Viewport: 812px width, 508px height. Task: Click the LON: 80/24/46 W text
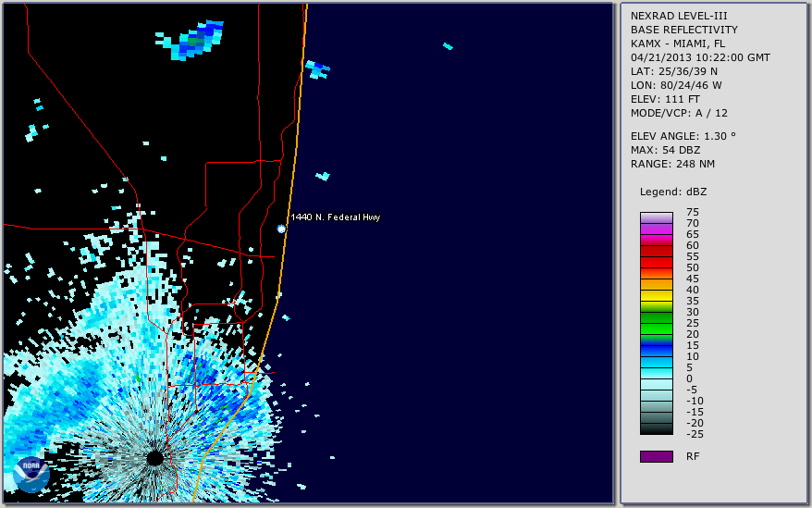click(676, 85)
